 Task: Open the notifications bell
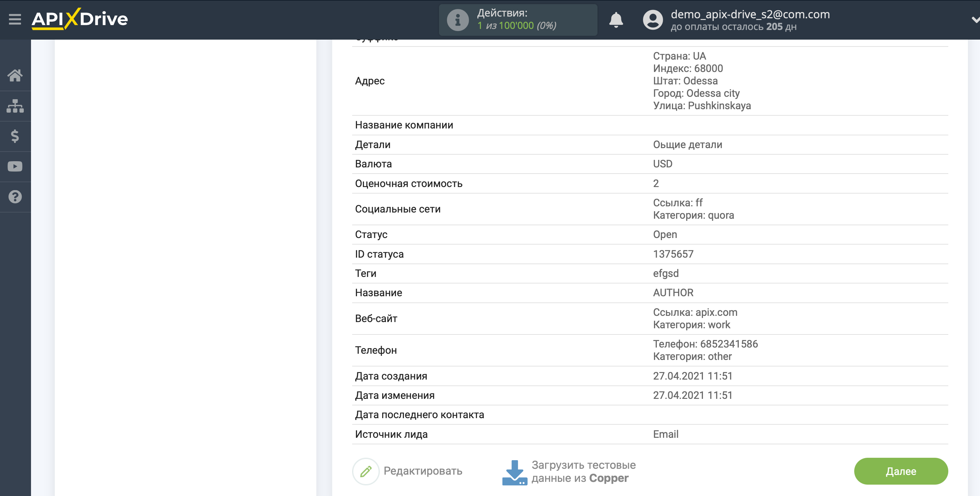pos(616,20)
